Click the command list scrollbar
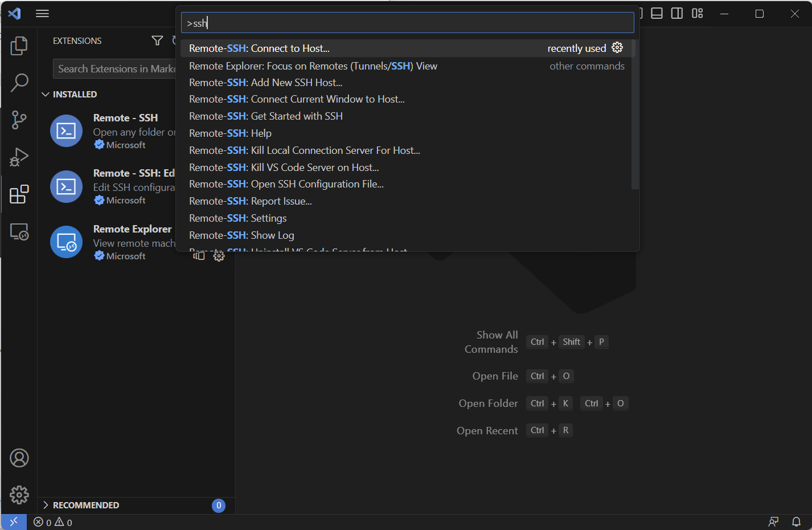Screen dimensions: 812x530 click(x=635, y=114)
